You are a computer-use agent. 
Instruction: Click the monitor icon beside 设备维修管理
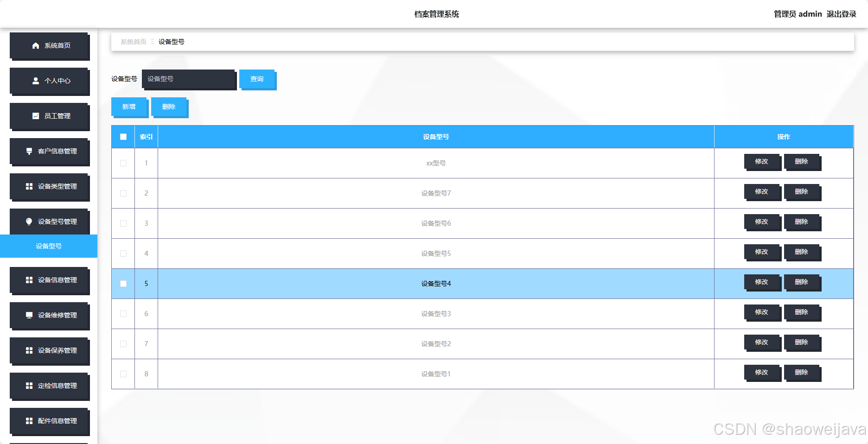[x=29, y=315]
